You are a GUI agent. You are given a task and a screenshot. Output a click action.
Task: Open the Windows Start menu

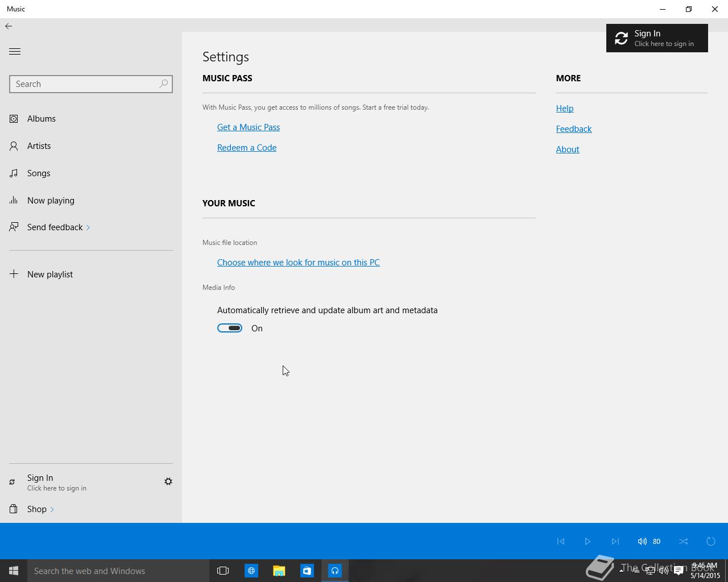click(14, 571)
